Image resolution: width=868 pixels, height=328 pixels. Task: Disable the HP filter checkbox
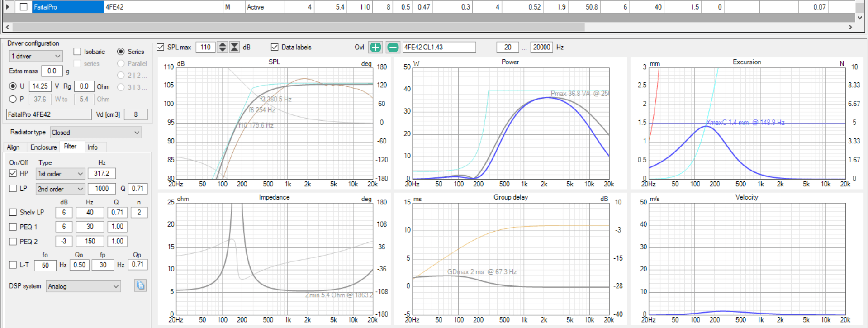pos(13,173)
